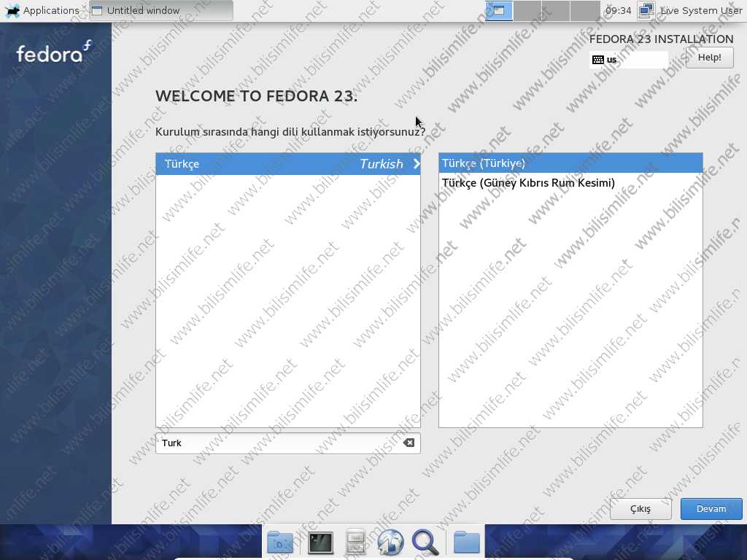Switch to the active first workspace
747x560 pixels.
(499, 10)
